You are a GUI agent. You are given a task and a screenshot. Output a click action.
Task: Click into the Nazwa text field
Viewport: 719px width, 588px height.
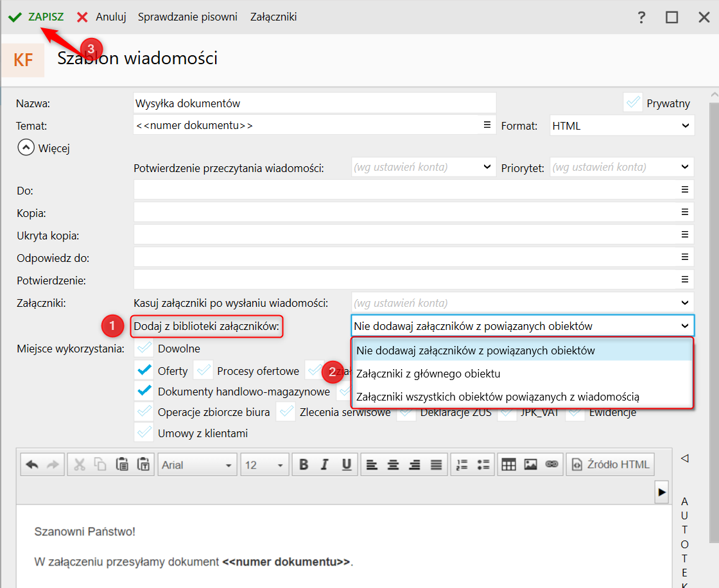tap(315, 103)
